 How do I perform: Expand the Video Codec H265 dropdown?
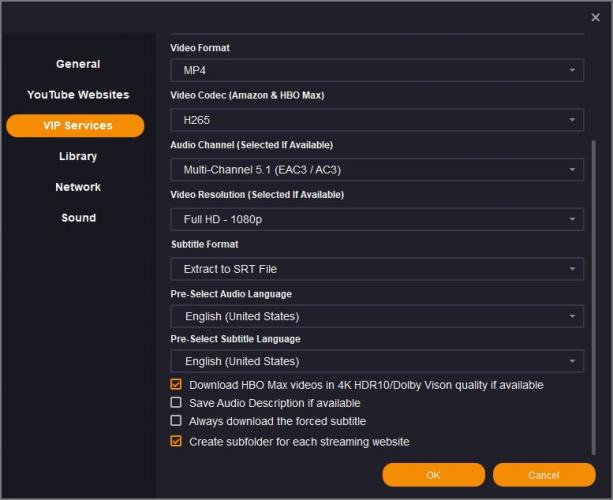[377, 120]
